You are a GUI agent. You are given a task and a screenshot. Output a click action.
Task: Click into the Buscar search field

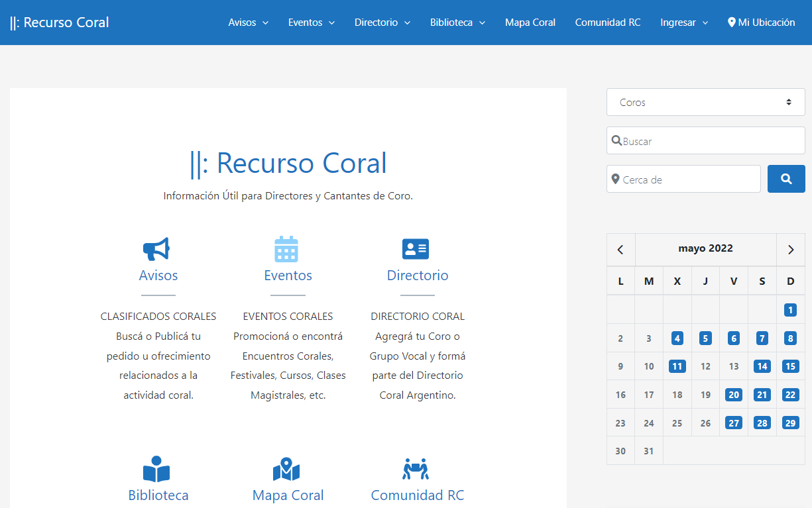coord(709,141)
